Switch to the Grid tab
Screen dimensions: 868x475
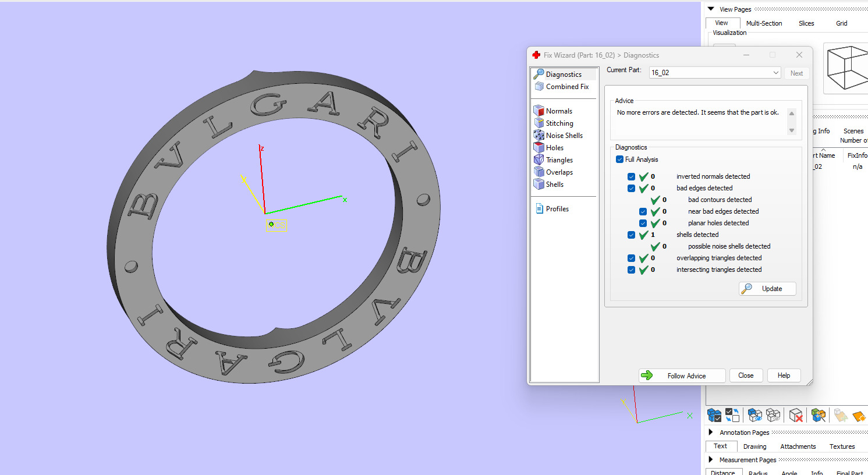tap(842, 23)
